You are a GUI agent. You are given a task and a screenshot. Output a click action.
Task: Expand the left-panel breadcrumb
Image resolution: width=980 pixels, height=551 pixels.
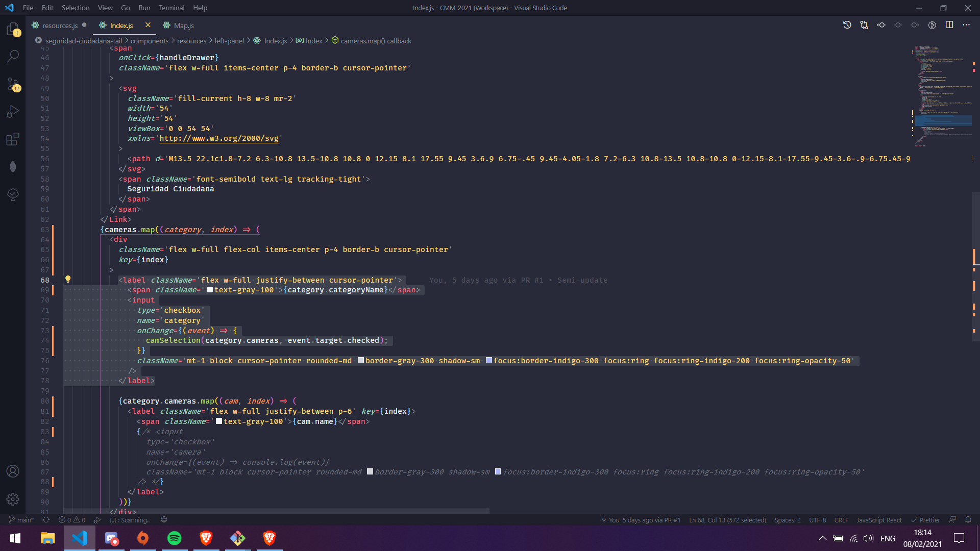click(x=229, y=41)
